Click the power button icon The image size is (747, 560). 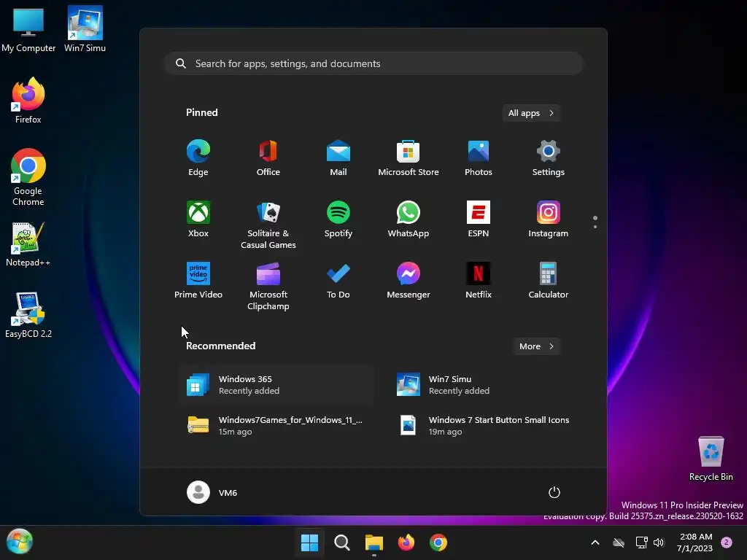tap(554, 492)
